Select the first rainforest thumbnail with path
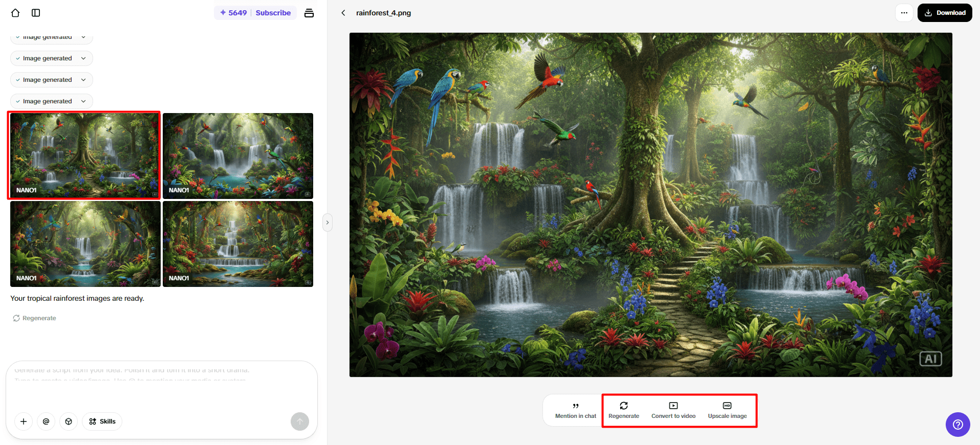Viewport: 980px width, 445px height. point(84,155)
